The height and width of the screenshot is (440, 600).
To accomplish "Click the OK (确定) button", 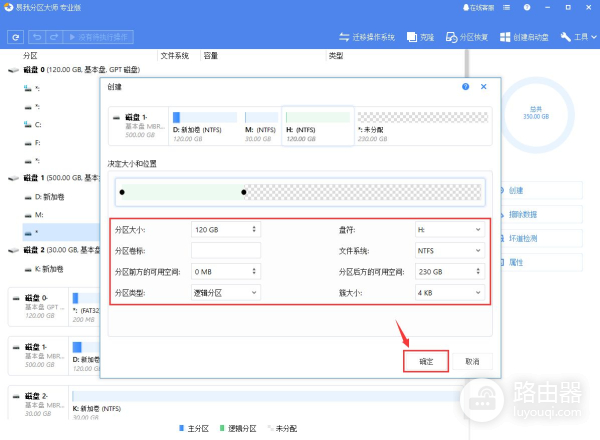I will [x=426, y=361].
